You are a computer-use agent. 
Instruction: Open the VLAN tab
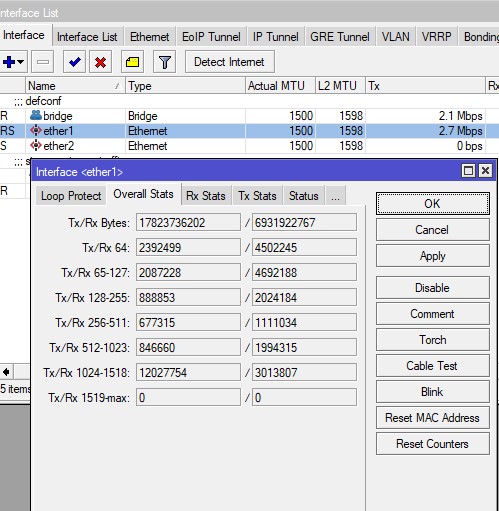pos(396,37)
